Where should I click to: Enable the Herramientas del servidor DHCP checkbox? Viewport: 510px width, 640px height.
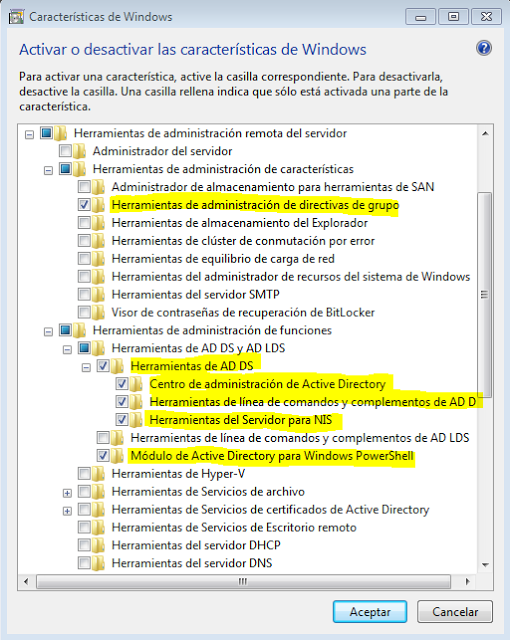click(x=84, y=545)
